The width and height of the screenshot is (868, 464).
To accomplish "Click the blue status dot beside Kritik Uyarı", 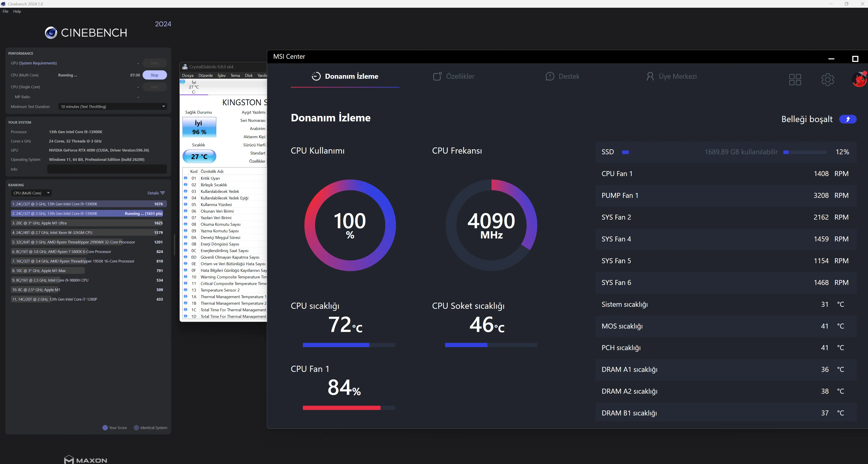I will 185,178.
